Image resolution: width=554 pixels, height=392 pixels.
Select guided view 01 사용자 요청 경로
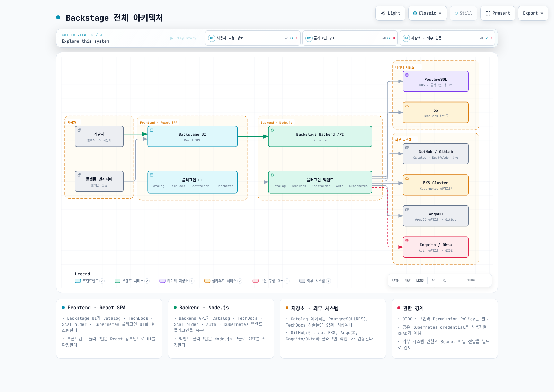click(x=253, y=38)
